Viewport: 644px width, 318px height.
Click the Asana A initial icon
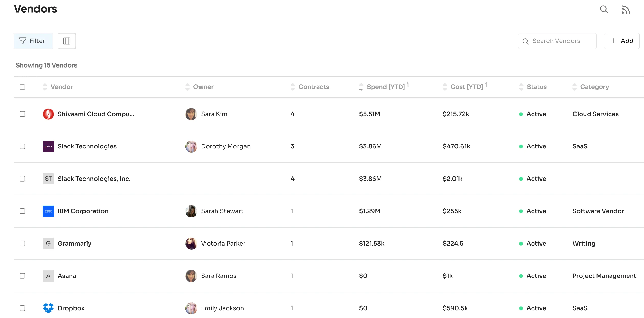point(48,276)
